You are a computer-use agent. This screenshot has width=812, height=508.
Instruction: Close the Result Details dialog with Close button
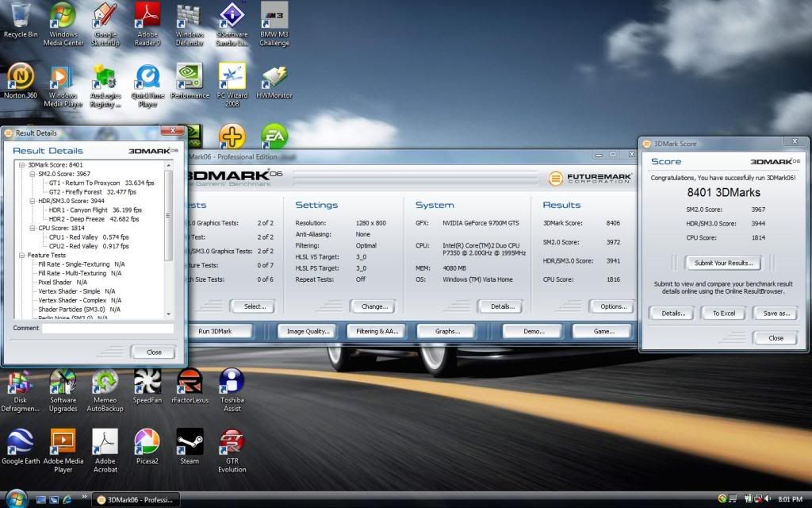154,352
